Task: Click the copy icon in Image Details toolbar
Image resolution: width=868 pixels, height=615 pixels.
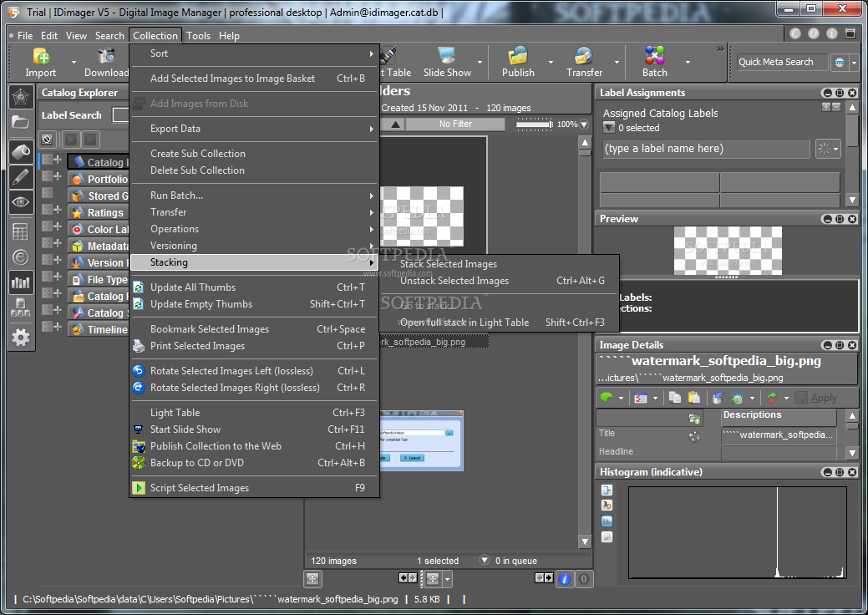Action: [675, 398]
